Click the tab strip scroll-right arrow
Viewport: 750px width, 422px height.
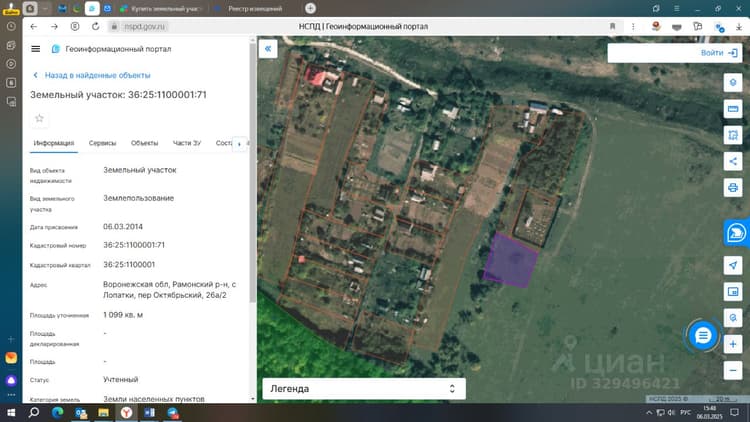[x=239, y=144]
